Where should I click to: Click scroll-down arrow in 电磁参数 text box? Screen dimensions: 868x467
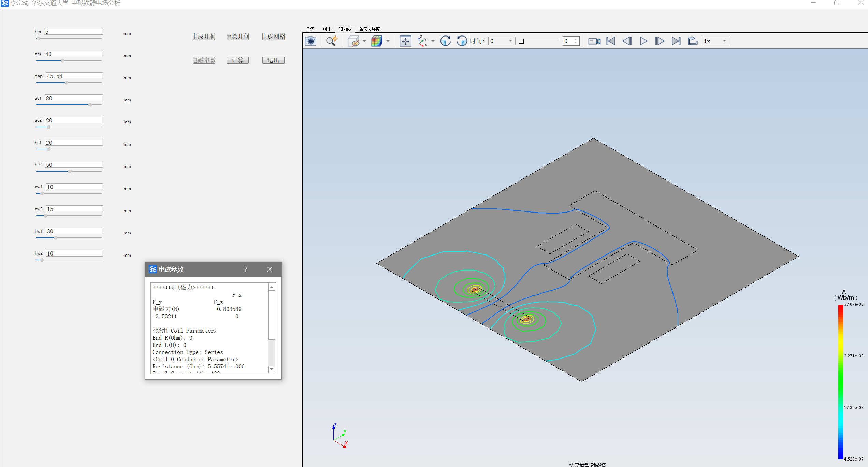click(272, 369)
